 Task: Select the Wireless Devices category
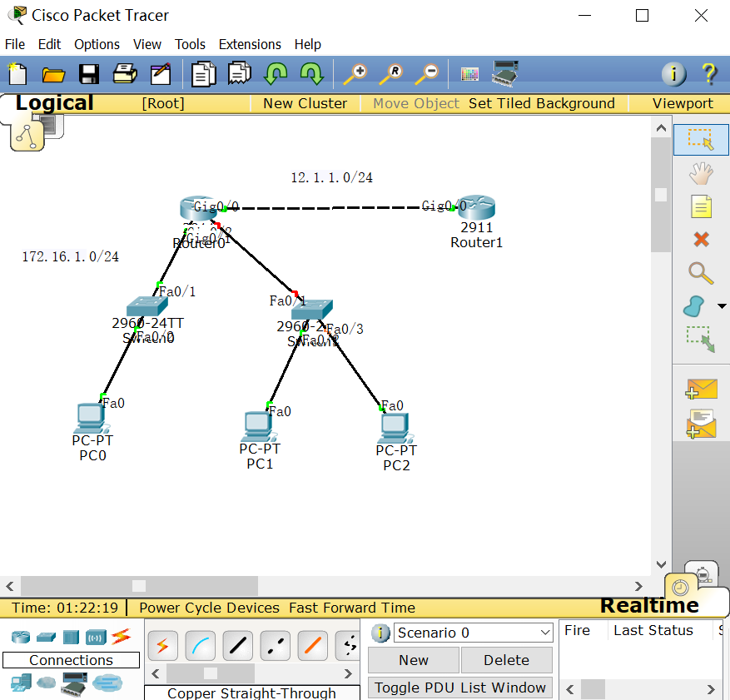[x=96, y=637]
